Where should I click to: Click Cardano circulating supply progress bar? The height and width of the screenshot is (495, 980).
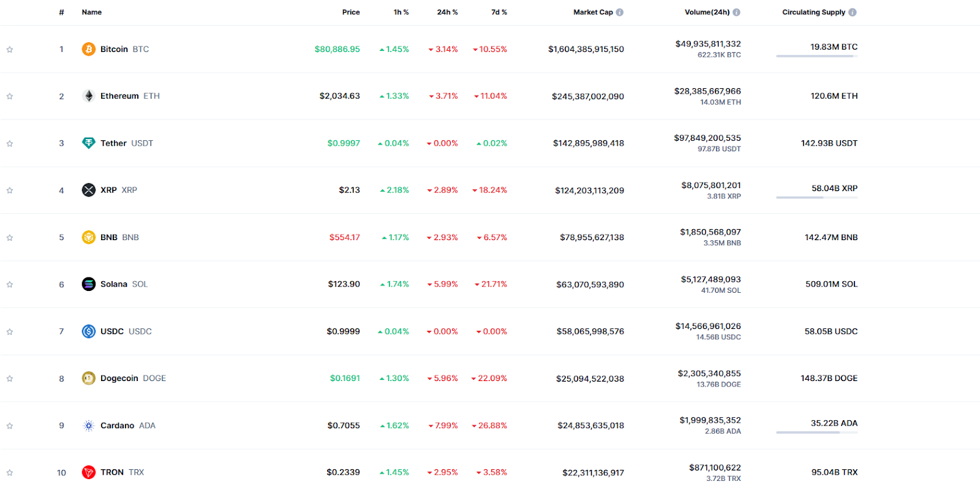coord(816,433)
